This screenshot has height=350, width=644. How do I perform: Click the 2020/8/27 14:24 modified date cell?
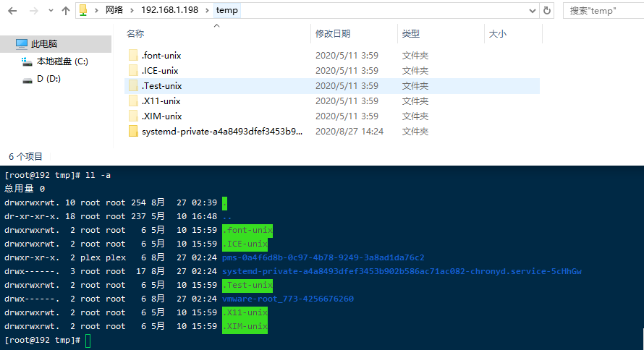point(349,132)
